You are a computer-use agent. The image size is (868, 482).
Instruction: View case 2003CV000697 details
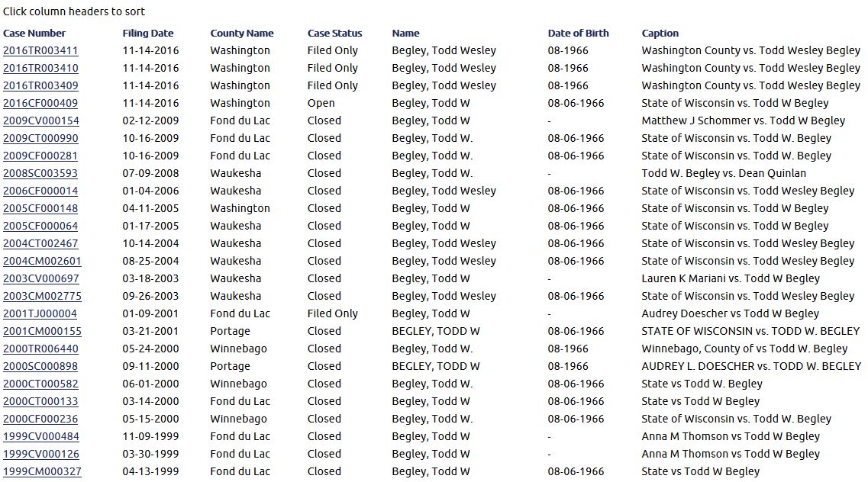(x=40, y=278)
